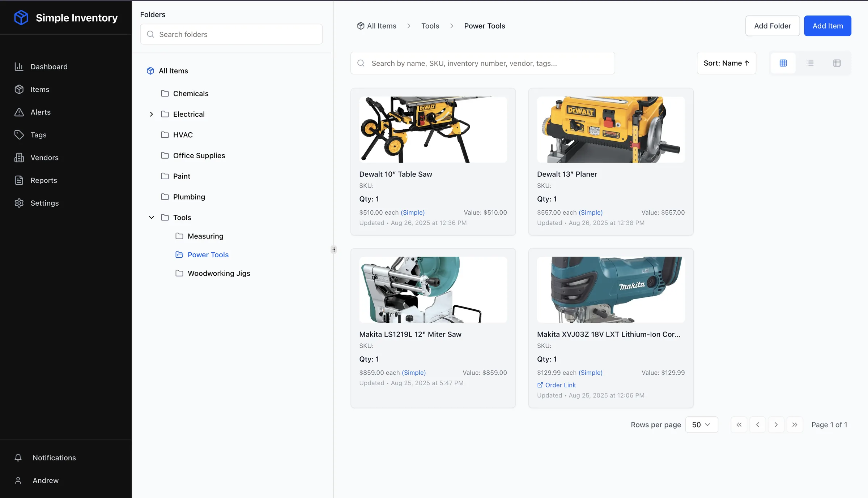
Task: Click the Alerts warning triangle icon
Action: click(x=19, y=112)
